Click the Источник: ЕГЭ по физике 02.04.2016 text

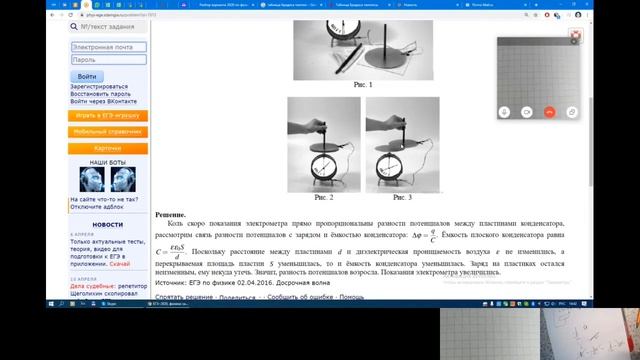coord(242,282)
